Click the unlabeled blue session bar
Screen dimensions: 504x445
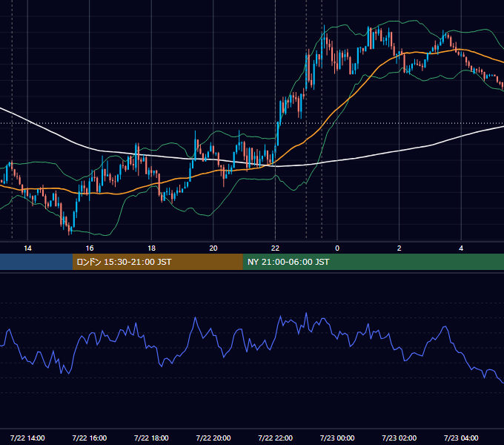36,262
